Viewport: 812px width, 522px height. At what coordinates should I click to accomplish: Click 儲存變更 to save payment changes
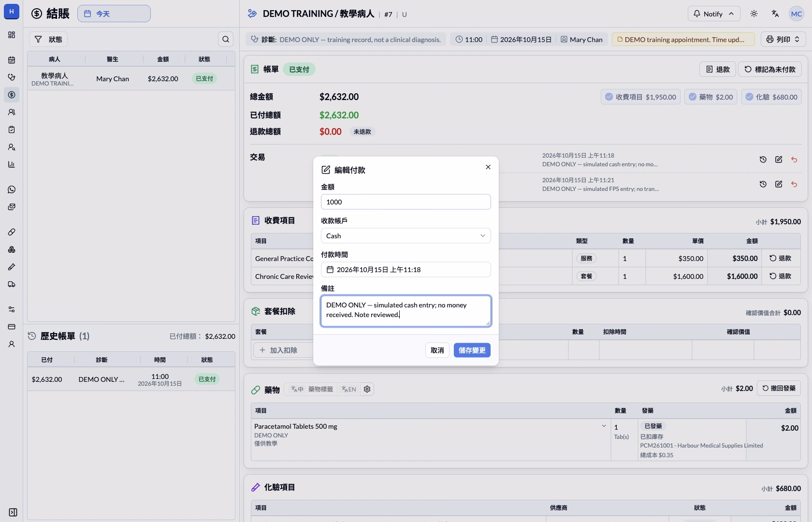point(472,350)
